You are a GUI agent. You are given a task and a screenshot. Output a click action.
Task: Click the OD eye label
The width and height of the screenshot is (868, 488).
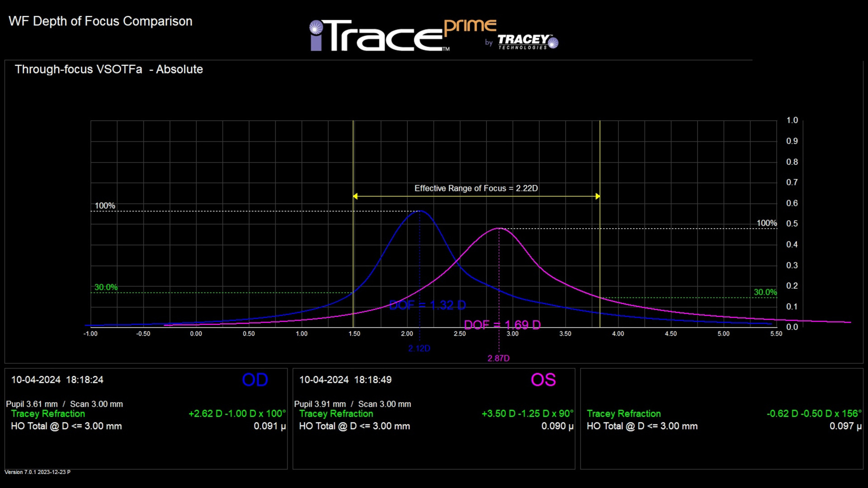click(255, 380)
